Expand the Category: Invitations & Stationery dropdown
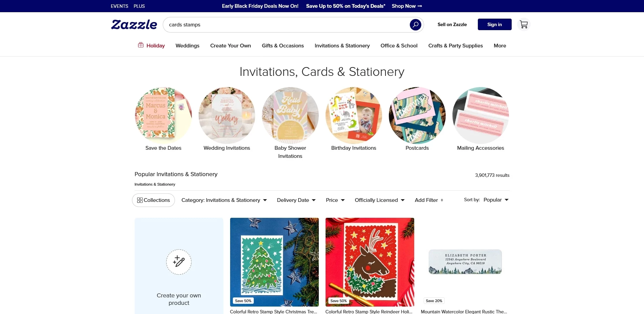This screenshot has width=644, height=314. pyautogui.click(x=224, y=200)
